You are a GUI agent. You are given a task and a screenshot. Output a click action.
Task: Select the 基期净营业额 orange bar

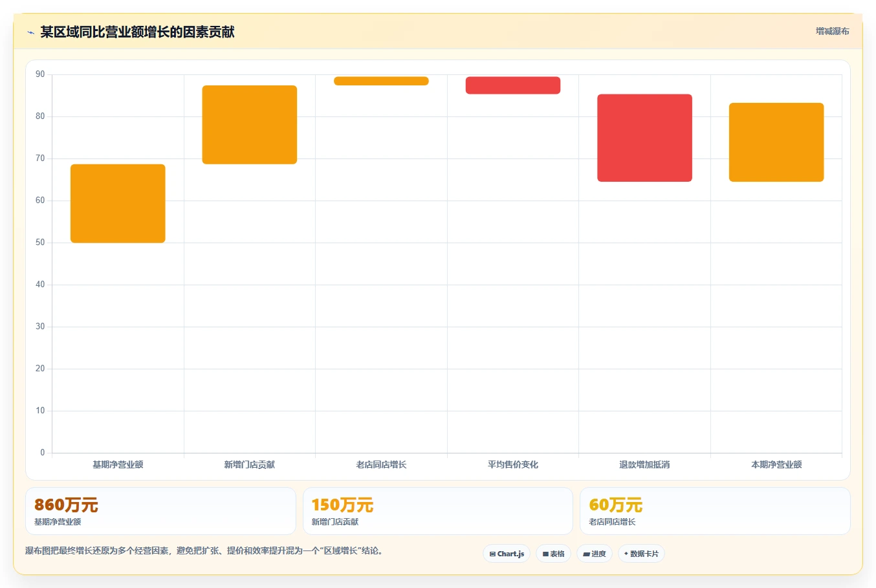tap(118, 204)
